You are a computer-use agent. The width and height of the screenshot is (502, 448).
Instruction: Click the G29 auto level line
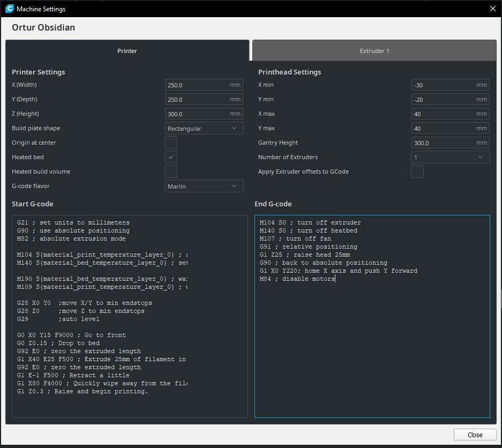tap(58, 319)
